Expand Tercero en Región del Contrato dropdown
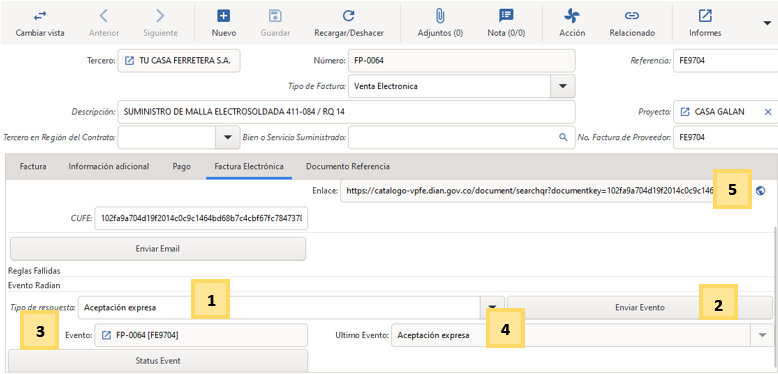 coord(228,137)
